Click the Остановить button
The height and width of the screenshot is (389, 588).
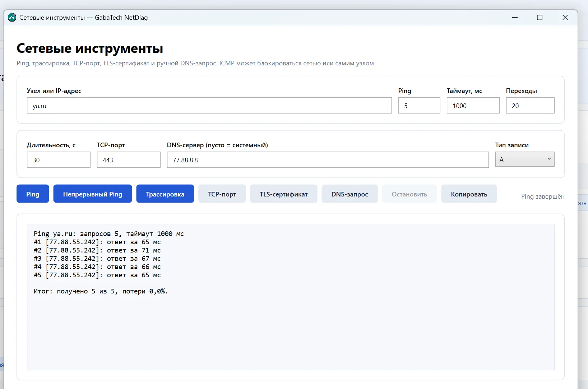click(x=409, y=194)
